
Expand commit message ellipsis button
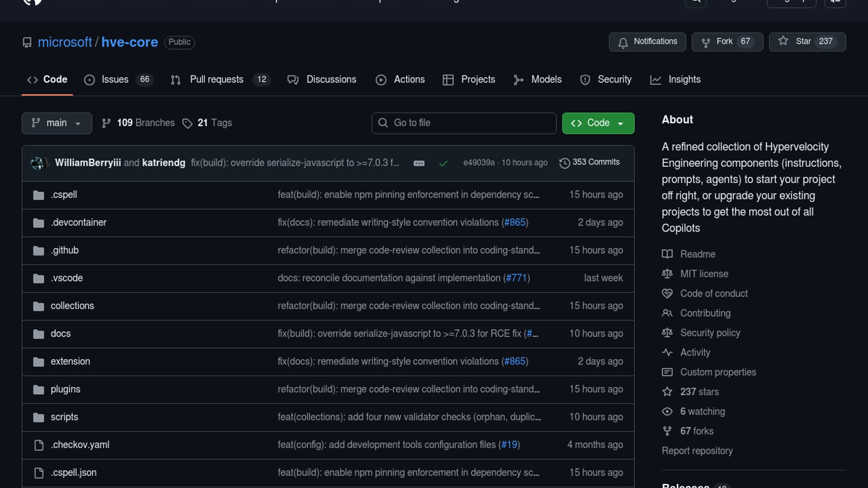coord(419,163)
